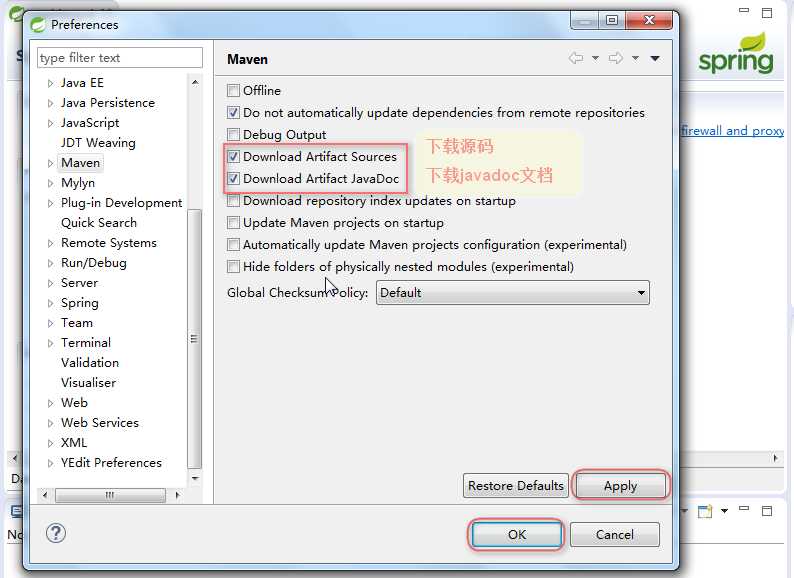Select Terminal preferences entry
794x578 pixels.
pyautogui.click(x=86, y=343)
